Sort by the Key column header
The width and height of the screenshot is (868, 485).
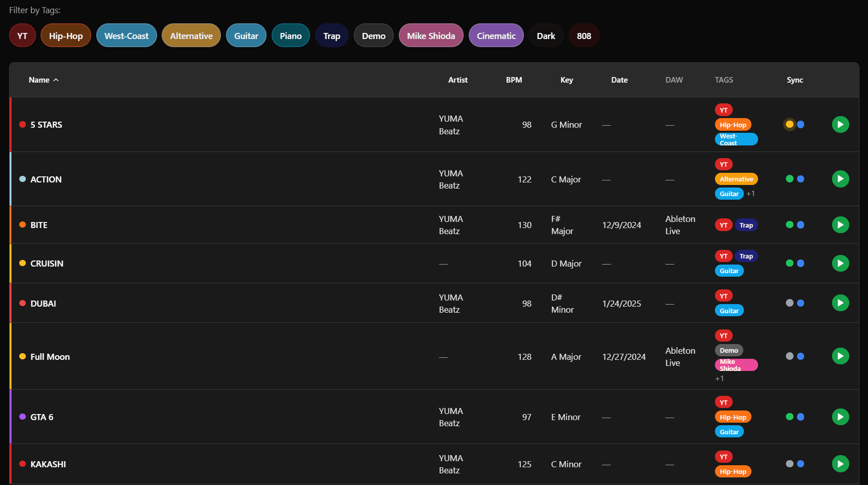(x=567, y=80)
